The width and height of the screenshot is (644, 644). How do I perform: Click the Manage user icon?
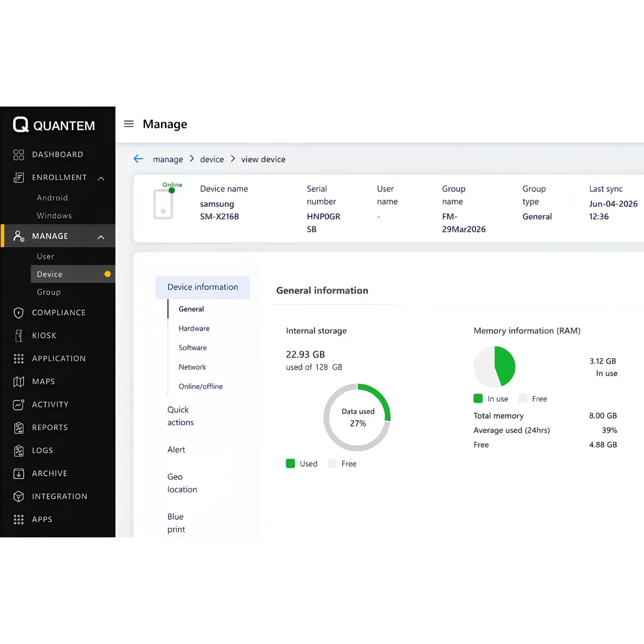(x=18, y=236)
